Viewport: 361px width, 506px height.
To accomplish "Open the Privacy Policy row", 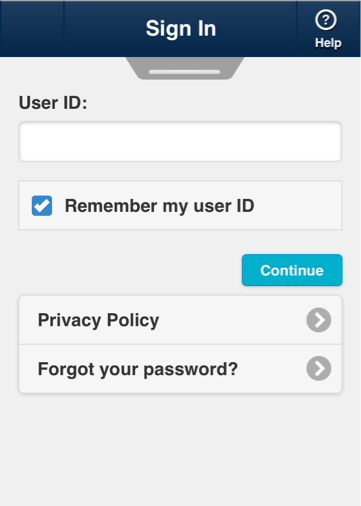I will [x=180, y=320].
